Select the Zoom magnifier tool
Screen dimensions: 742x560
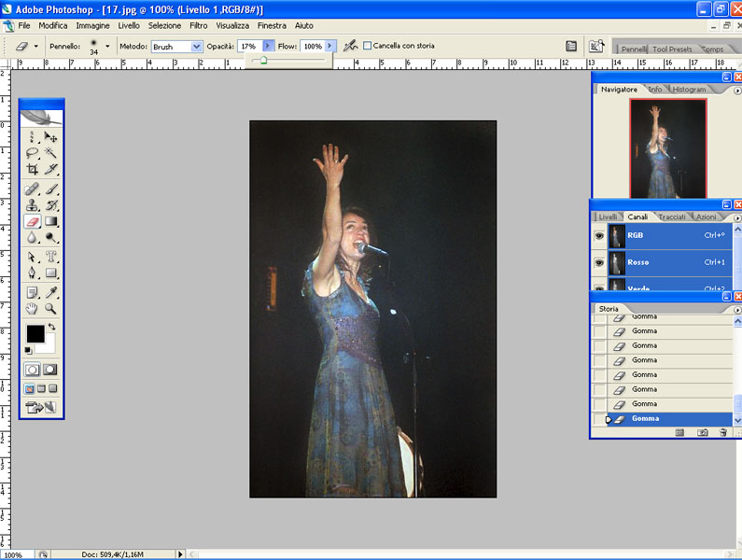50,309
